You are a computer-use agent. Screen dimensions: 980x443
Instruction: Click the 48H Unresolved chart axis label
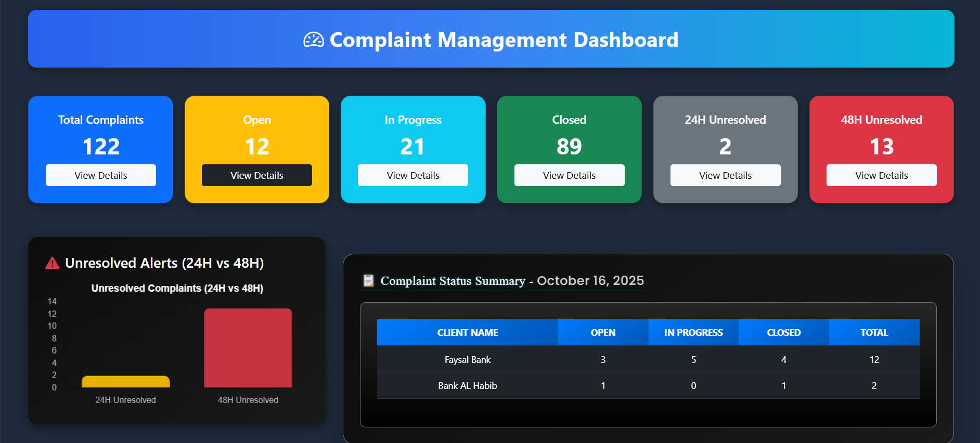coord(248,400)
